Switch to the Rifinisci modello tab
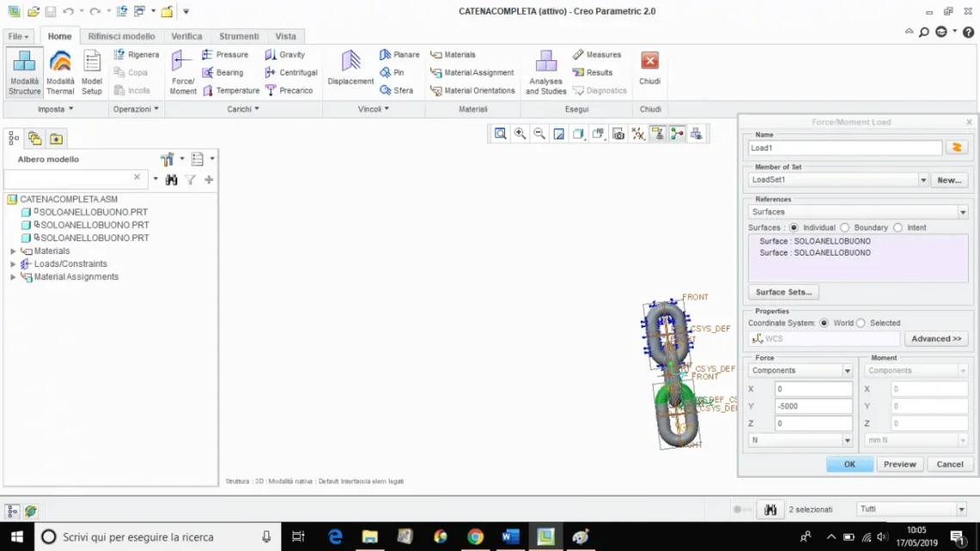Screen dimensions: 980x551 tap(121, 36)
